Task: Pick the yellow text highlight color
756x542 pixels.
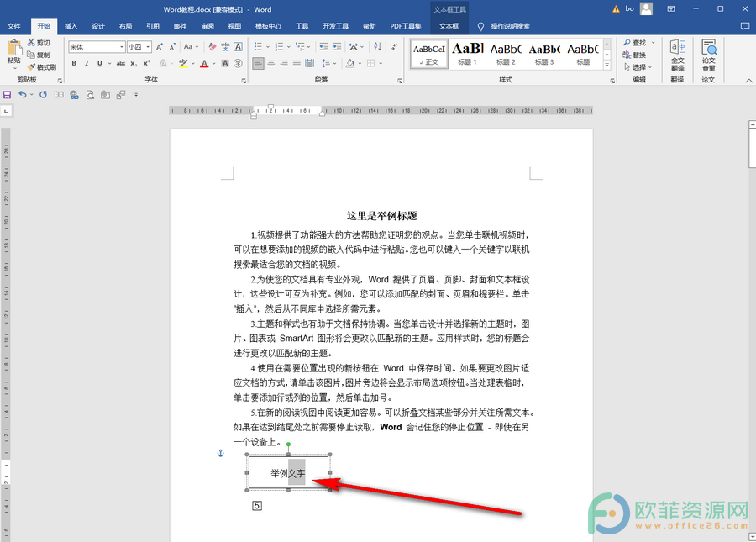Action: point(183,63)
